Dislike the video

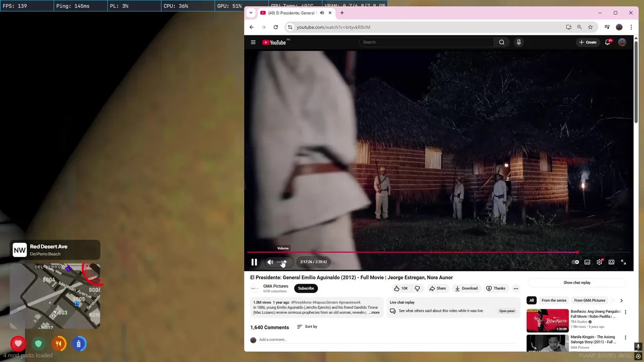(417, 289)
